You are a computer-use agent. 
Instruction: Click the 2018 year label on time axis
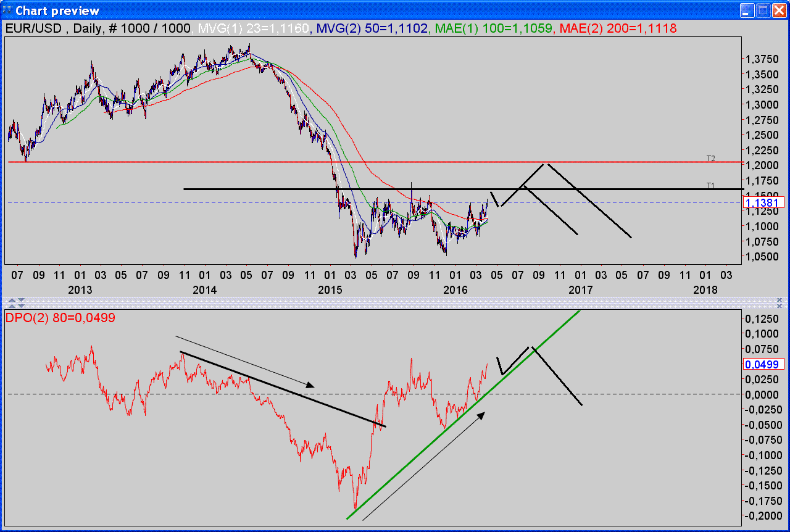[x=705, y=289]
